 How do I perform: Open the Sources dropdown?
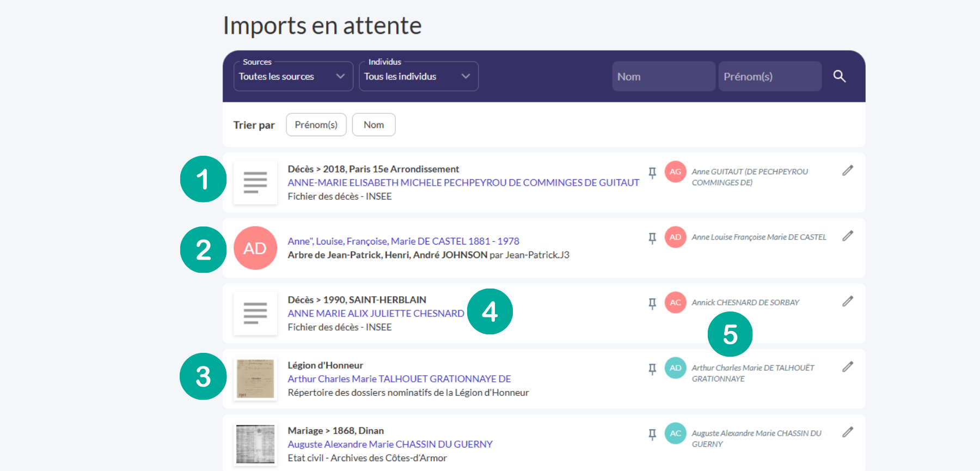(293, 76)
